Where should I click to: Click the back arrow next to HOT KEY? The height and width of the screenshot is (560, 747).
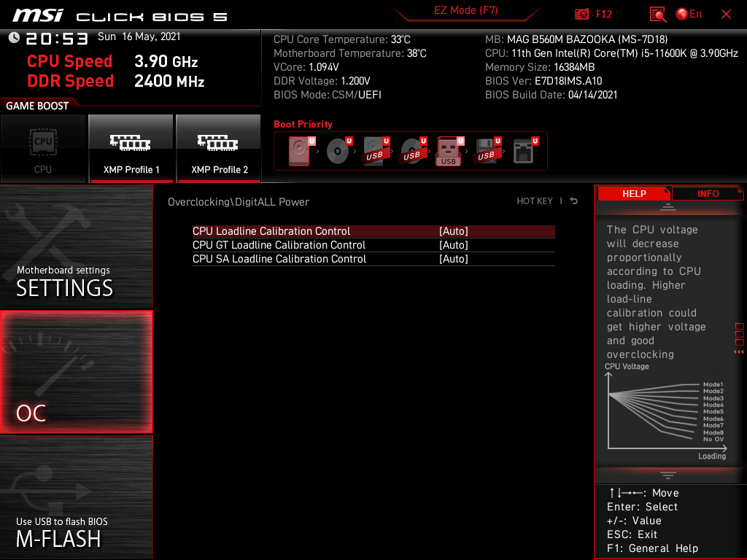pyautogui.click(x=574, y=201)
